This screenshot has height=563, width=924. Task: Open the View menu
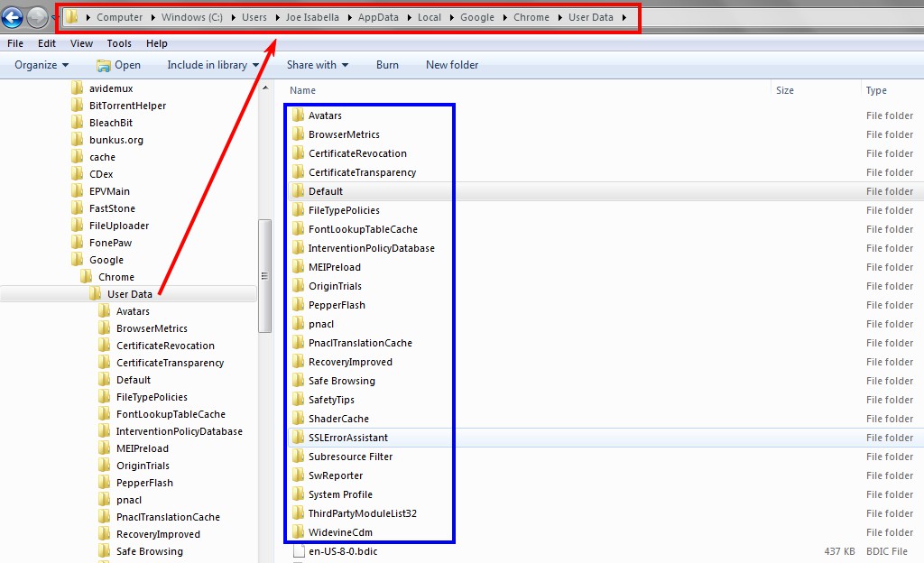coord(81,43)
